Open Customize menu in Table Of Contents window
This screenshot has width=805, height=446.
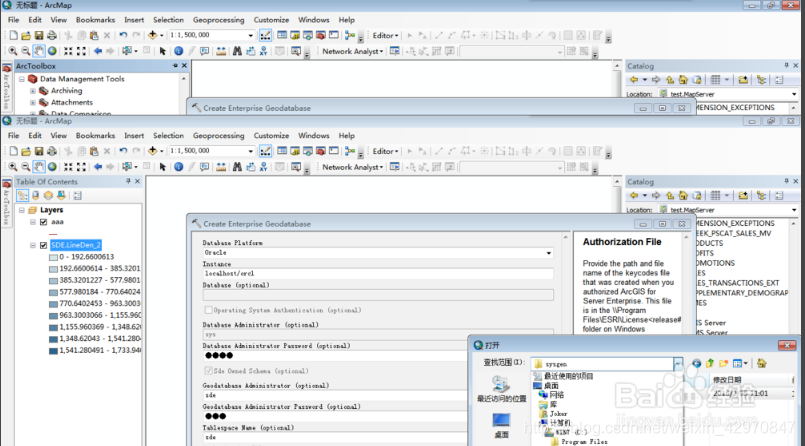(x=271, y=135)
